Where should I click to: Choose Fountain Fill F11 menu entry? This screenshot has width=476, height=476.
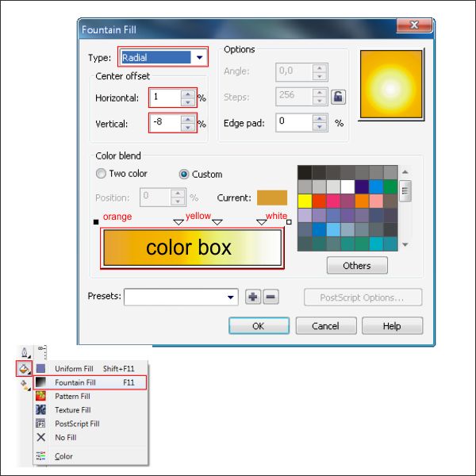tap(90, 382)
